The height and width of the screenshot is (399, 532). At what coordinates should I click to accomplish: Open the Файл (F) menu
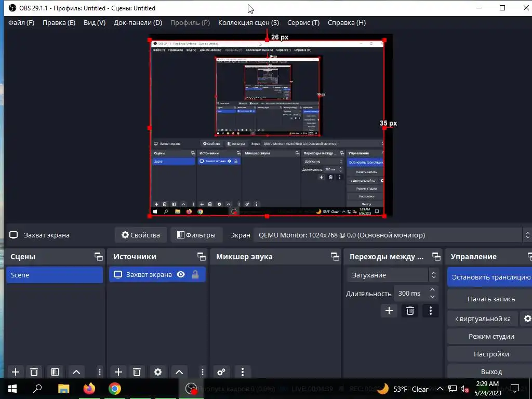pyautogui.click(x=21, y=23)
